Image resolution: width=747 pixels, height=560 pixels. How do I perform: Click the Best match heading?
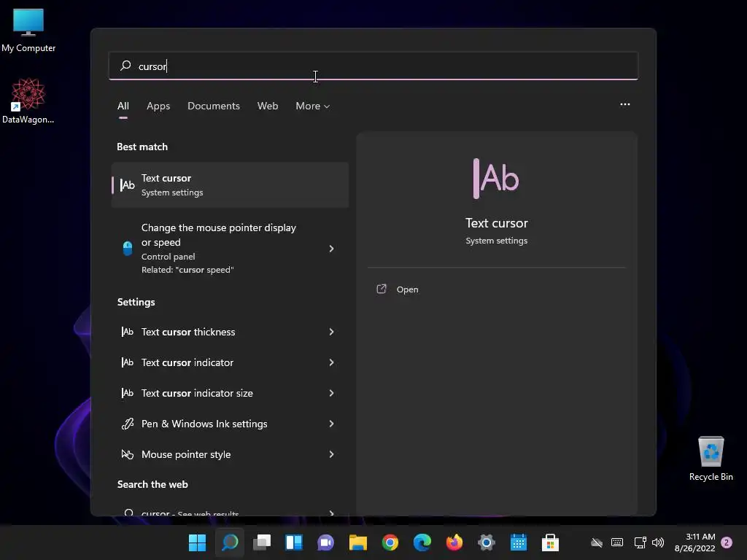(x=142, y=147)
